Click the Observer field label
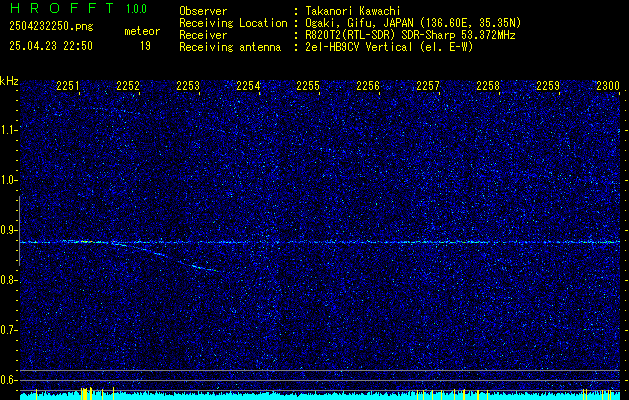 tap(203, 11)
